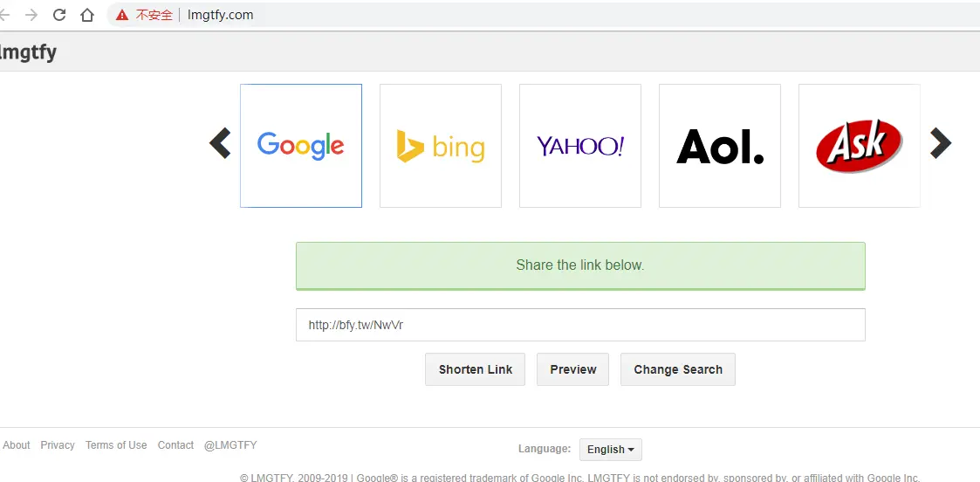Image resolution: width=980 pixels, height=482 pixels.
Task: Show more search engines with right chevron
Action: tap(941, 143)
